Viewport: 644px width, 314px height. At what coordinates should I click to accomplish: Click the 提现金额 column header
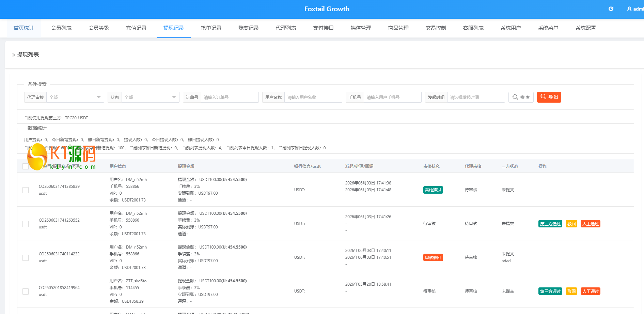[x=186, y=166]
